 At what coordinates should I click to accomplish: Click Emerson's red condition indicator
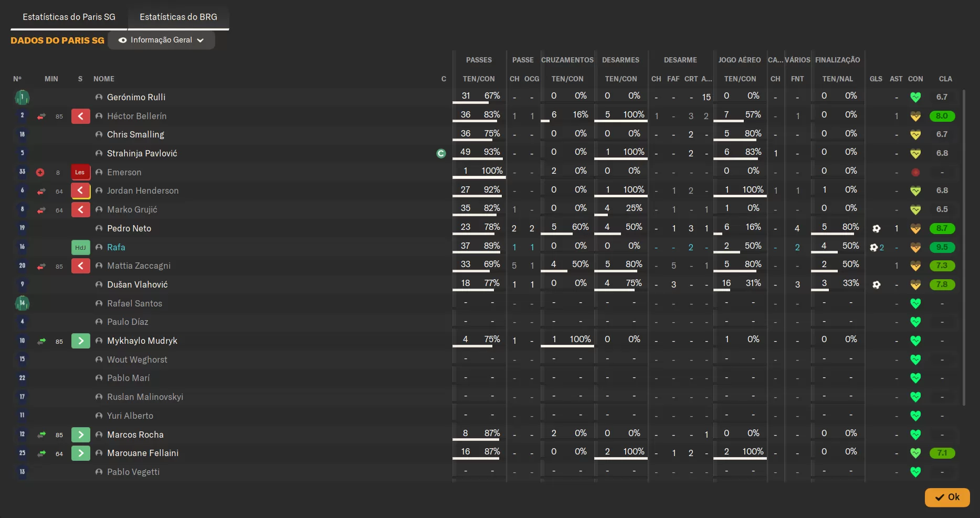tap(915, 172)
